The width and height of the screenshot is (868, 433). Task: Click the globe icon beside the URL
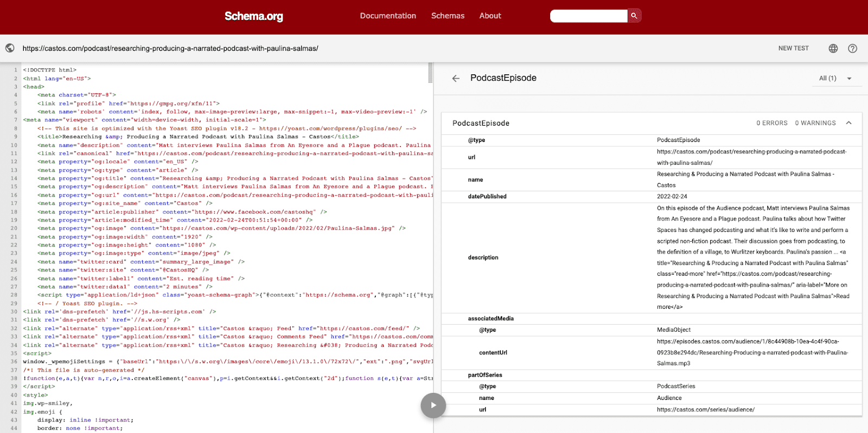click(10, 48)
